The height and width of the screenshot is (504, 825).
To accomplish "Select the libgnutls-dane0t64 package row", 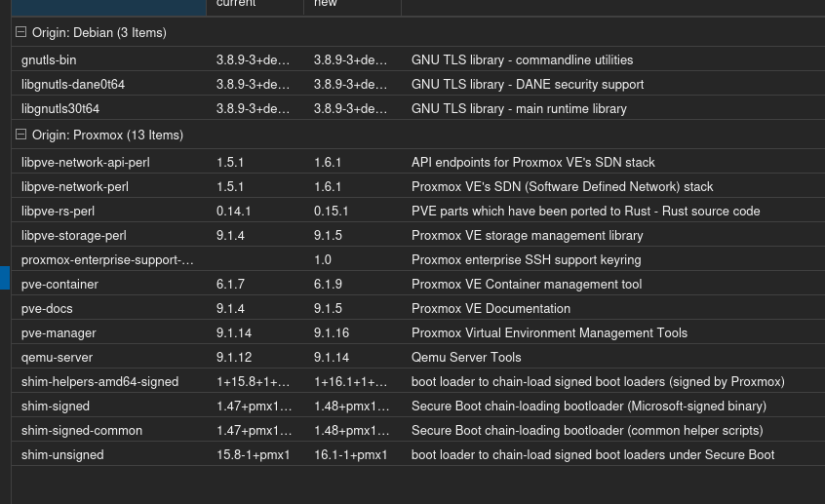I will click(x=418, y=84).
